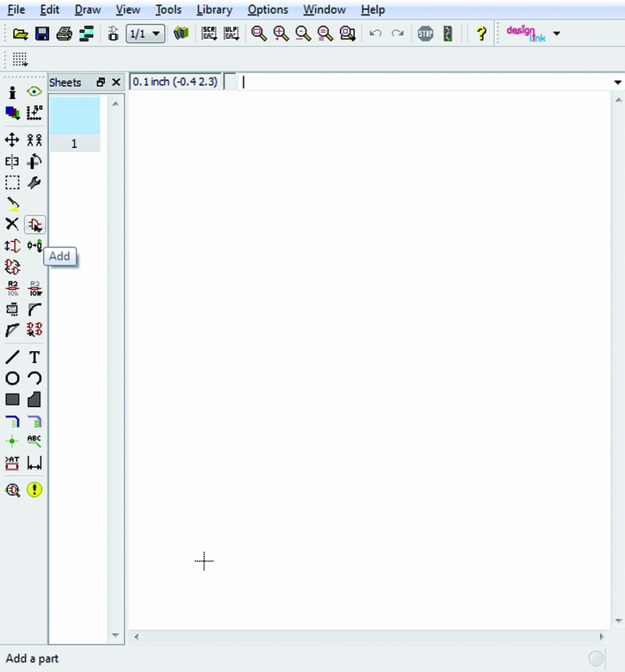The width and height of the screenshot is (625, 672).
Task: Choose the Net label ABC tool
Action: [x=34, y=442]
